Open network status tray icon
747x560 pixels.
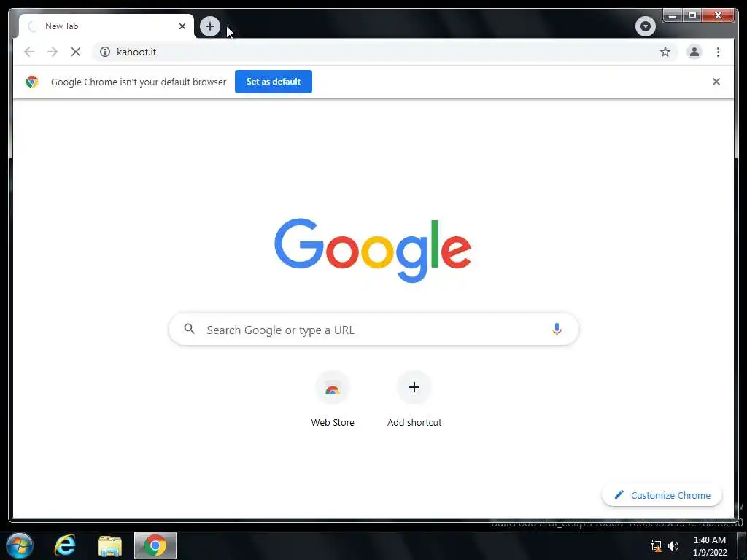[x=656, y=546]
